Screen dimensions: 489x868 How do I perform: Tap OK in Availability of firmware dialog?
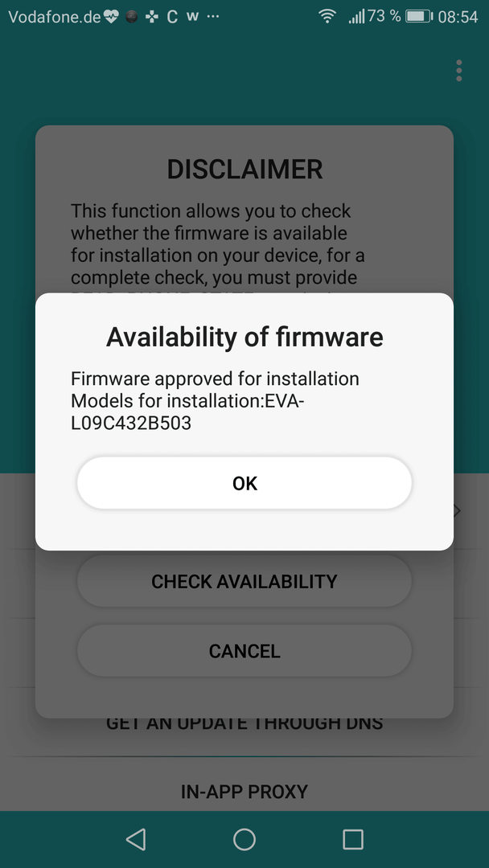(244, 483)
